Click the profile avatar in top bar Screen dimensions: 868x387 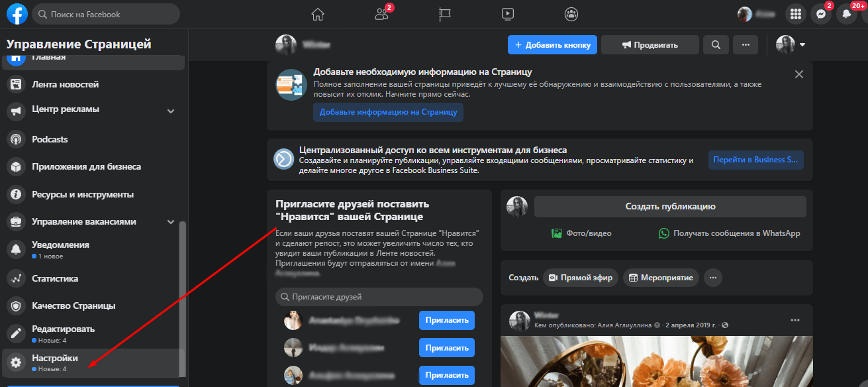[745, 14]
